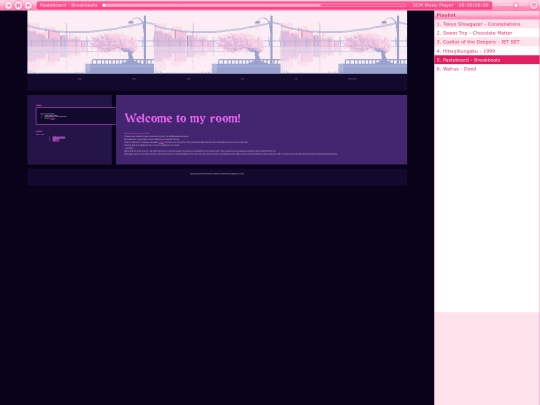Play Walrus - Dyed
Viewport: 540px width, 405px height.
[487, 69]
